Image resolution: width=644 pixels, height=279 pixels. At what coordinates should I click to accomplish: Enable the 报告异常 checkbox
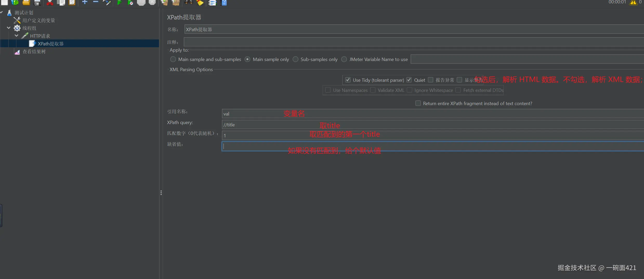[x=431, y=80]
